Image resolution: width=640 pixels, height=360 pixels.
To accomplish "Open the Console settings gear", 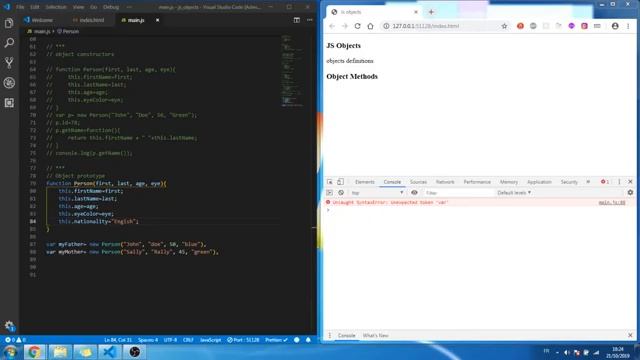I will tap(630, 193).
